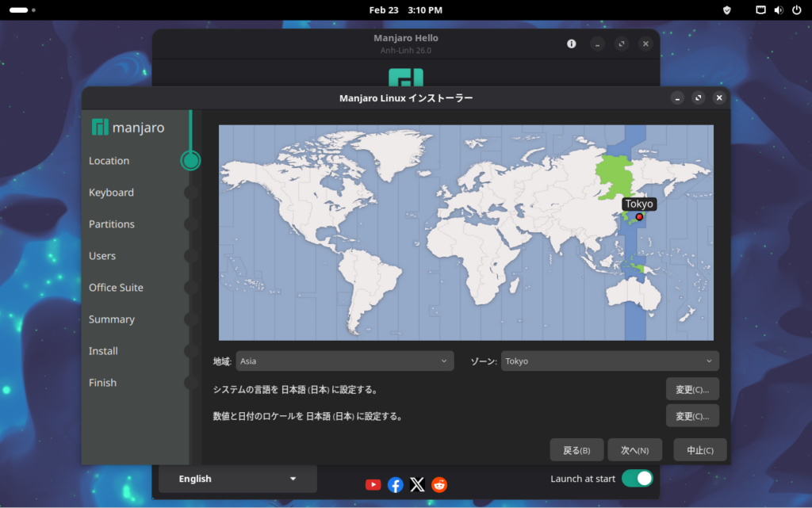Open the clock showing Feb 23 3:10 PM
Viewport: 812px width, 508px height.
406,10
